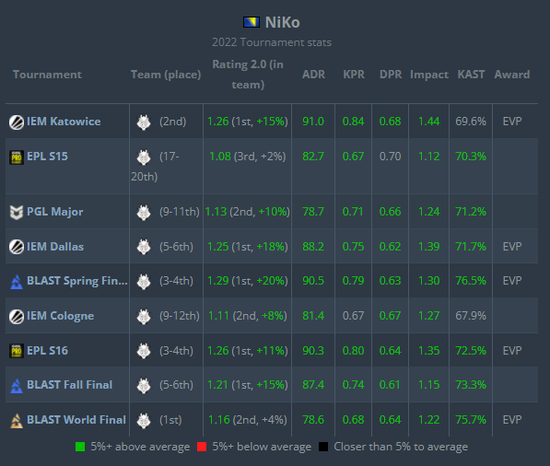Open the PGL Major tournament link

click(x=55, y=212)
